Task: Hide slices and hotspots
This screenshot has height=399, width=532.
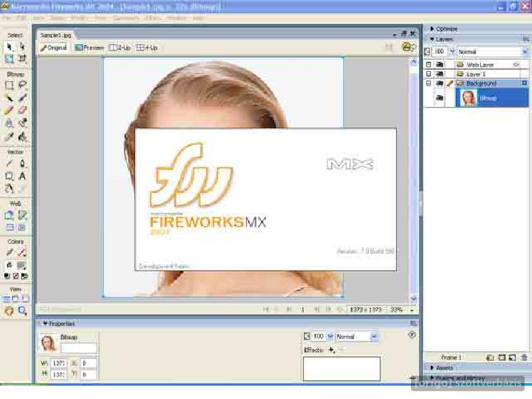Action: [9, 227]
